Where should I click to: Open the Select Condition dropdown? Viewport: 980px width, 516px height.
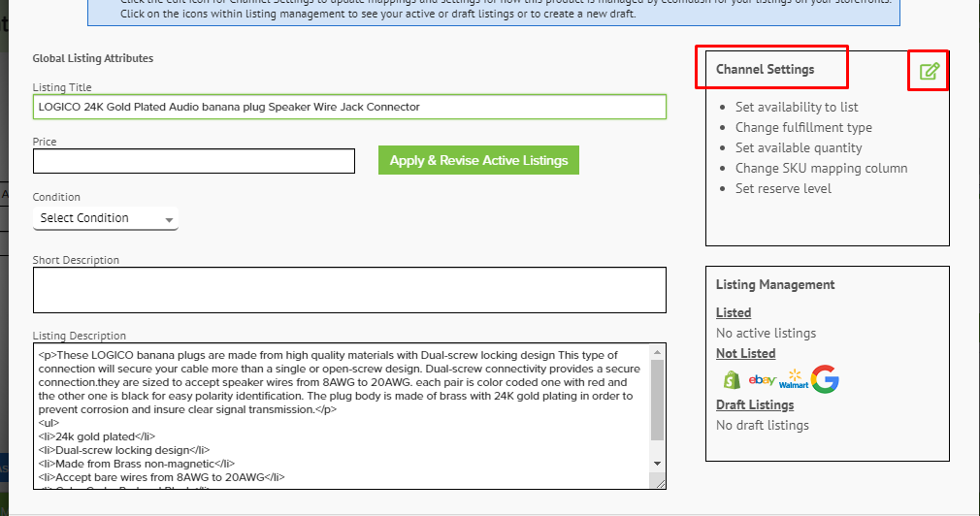(106, 218)
